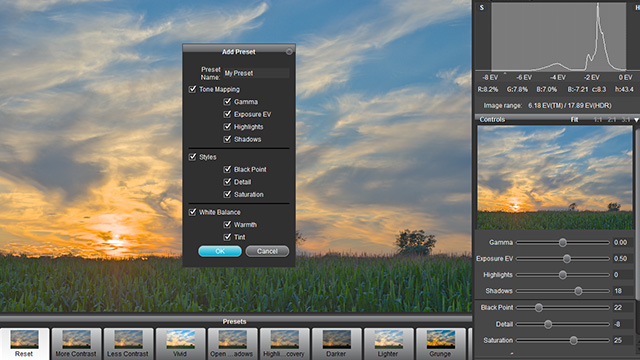This screenshot has width=640, height=360.
Task: Click the Shadows value field 18
Action: [x=623, y=291]
